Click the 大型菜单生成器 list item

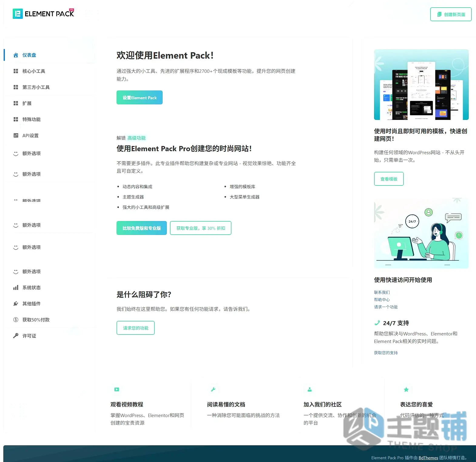coord(245,197)
